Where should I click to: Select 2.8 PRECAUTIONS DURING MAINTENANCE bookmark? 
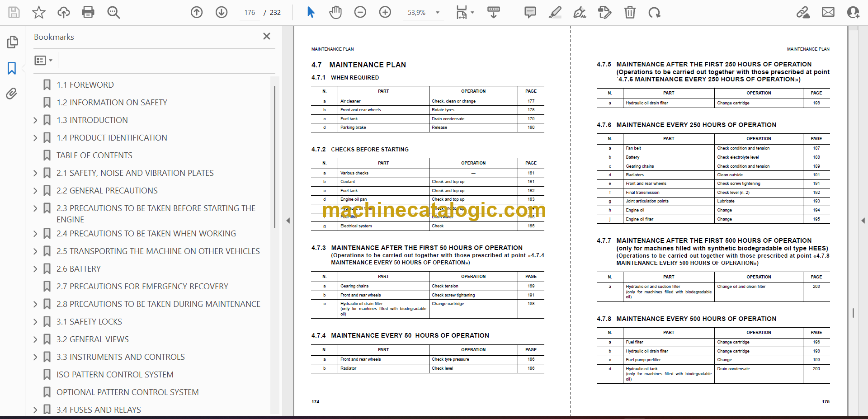click(158, 304)
